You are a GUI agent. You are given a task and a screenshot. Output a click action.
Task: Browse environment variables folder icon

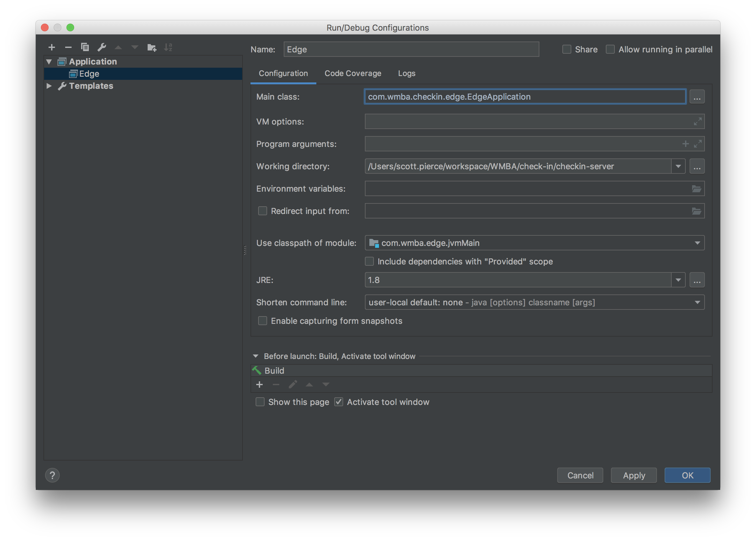coord(696,189)
